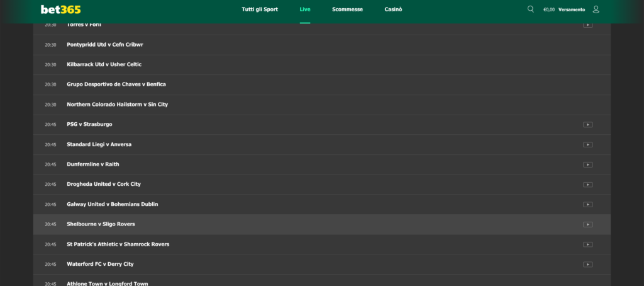Screen dimensions: 644x286
Task: Select the Live tab
Action: 305,9
